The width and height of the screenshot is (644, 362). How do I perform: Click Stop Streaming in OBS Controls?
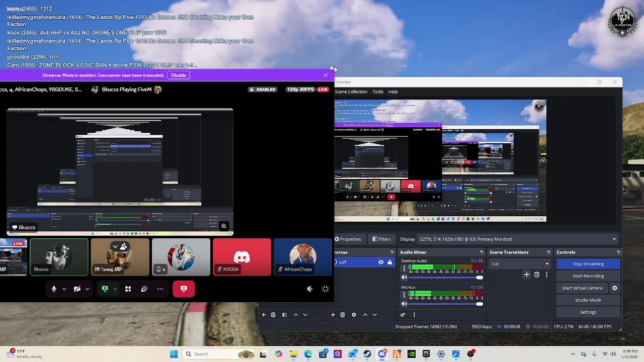coord(588,264)
